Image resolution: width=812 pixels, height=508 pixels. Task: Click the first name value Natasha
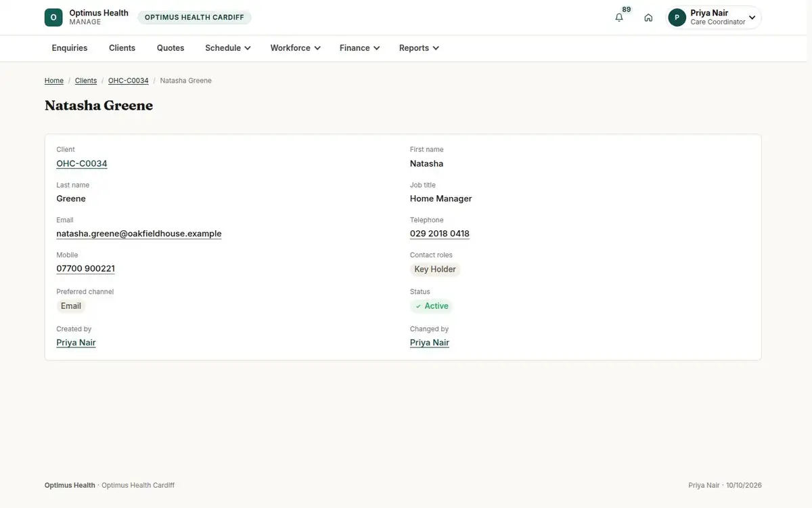[427, 163]
